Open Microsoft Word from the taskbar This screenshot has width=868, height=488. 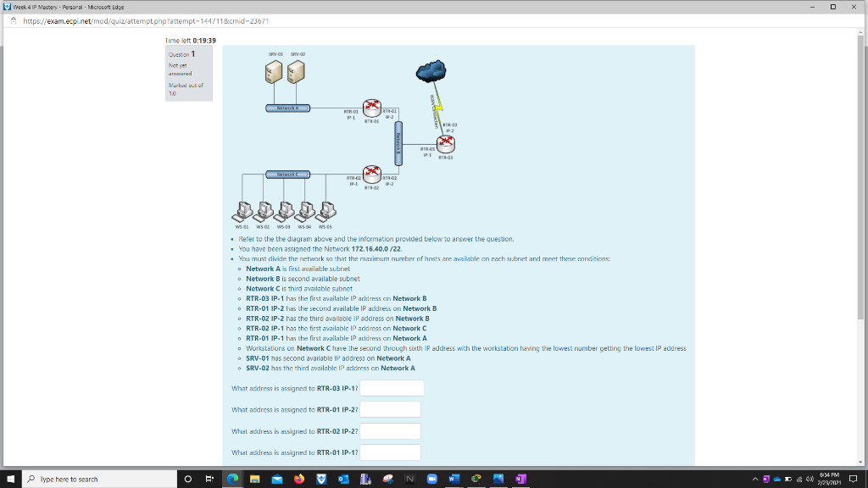pyautogui.click(x=453, y=479)
